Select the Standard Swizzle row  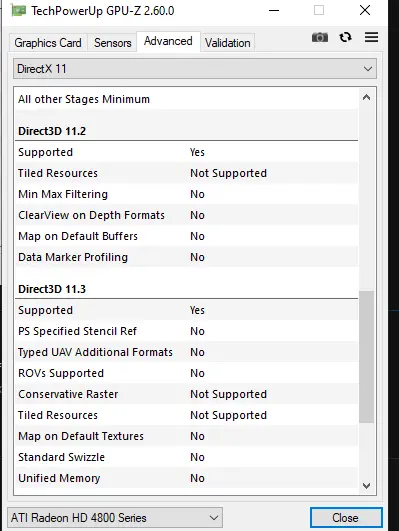[186, 457]
